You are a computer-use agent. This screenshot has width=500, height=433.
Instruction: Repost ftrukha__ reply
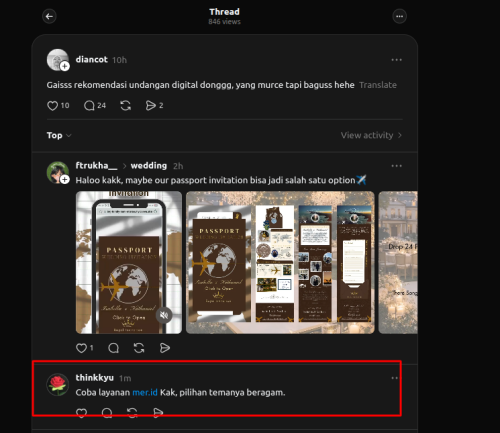[x=139, y=348]
